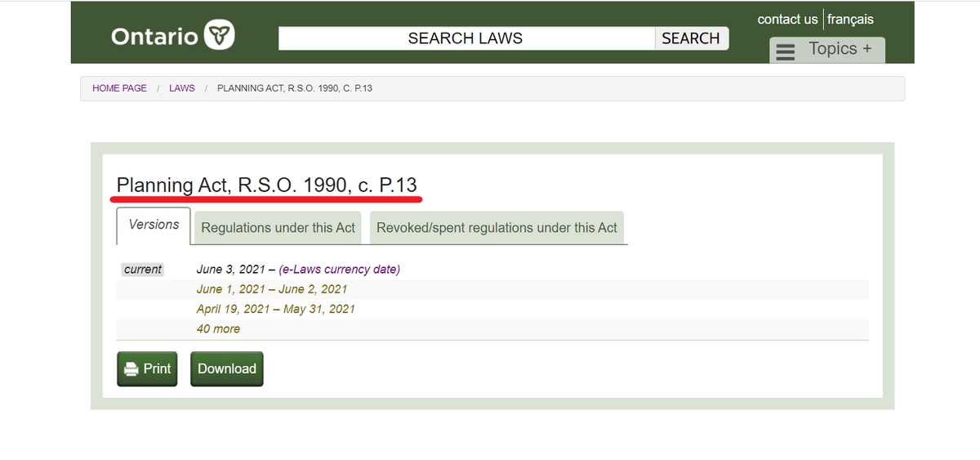The image size is (980, 460).
Task: Open the LAWS breadcrumb link
Action: point(182,88)
